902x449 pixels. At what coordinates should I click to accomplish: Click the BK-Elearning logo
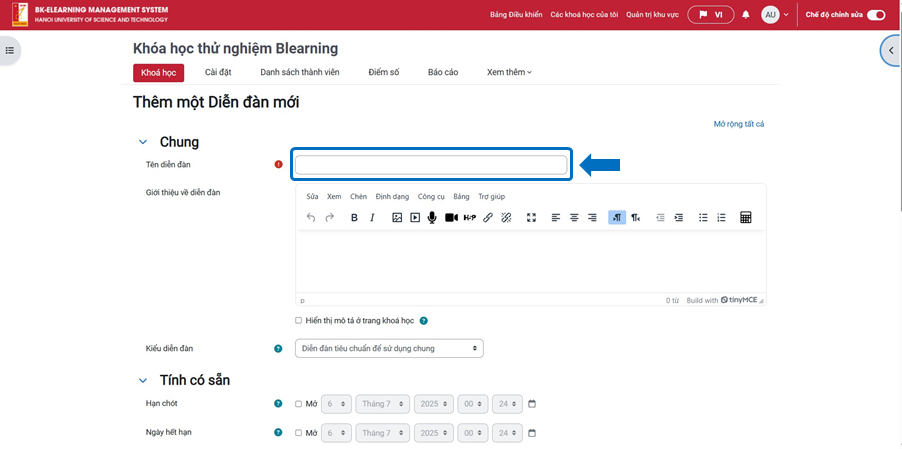(x=20, y=15)
